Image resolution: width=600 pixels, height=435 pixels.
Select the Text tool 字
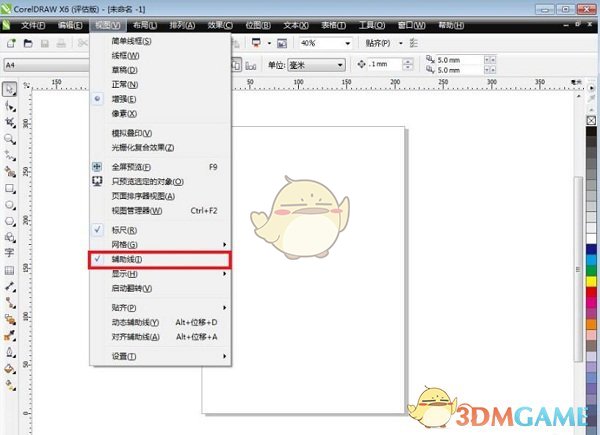pos(9,253)
